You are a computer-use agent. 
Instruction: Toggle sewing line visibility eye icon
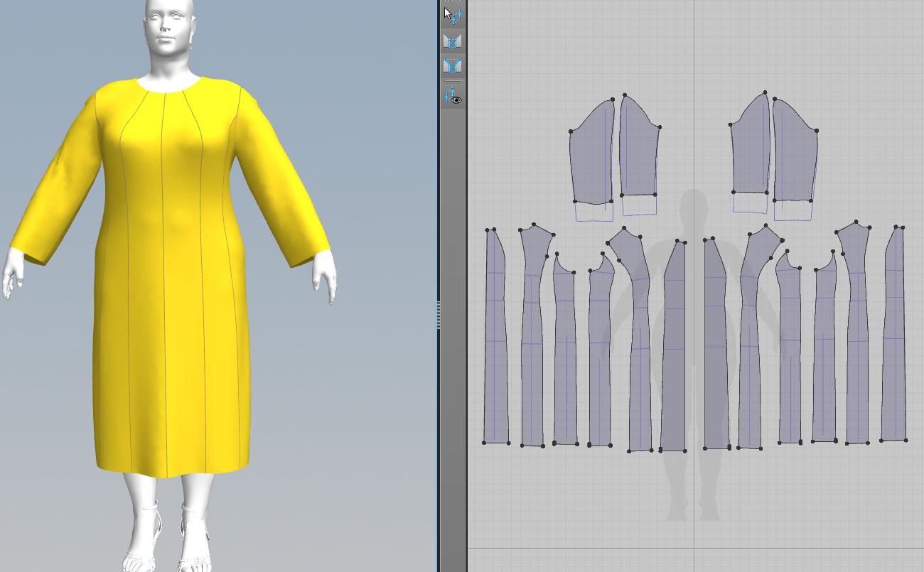pos(452,96)
